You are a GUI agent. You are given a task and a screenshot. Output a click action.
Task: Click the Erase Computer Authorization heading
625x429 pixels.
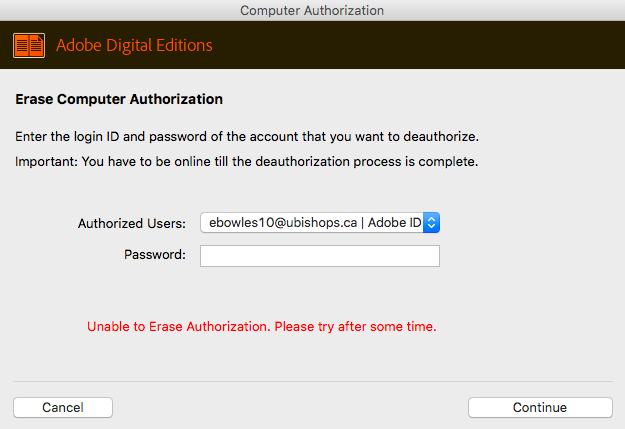pyautogui.click(x=119, y=99)
